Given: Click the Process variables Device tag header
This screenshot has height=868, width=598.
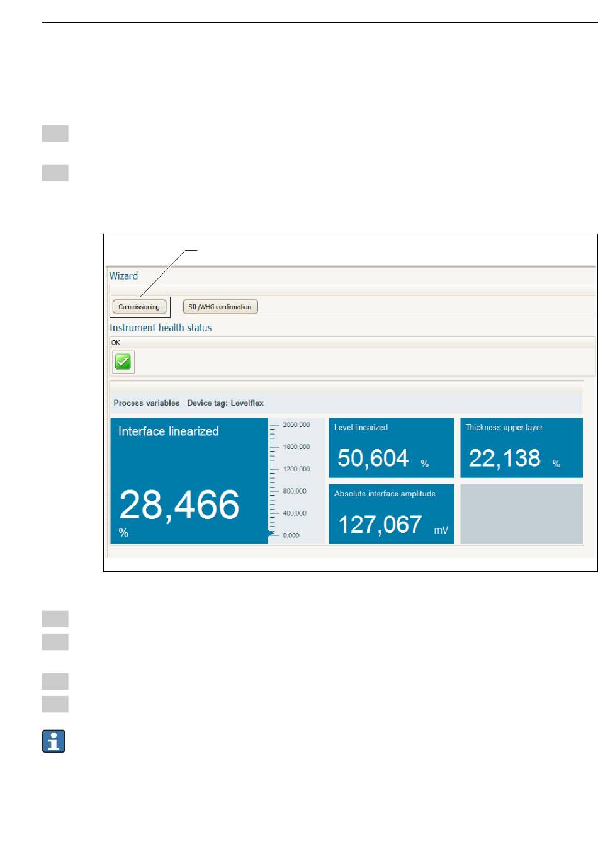Looking at the screenshot, I should coord(188,403).
